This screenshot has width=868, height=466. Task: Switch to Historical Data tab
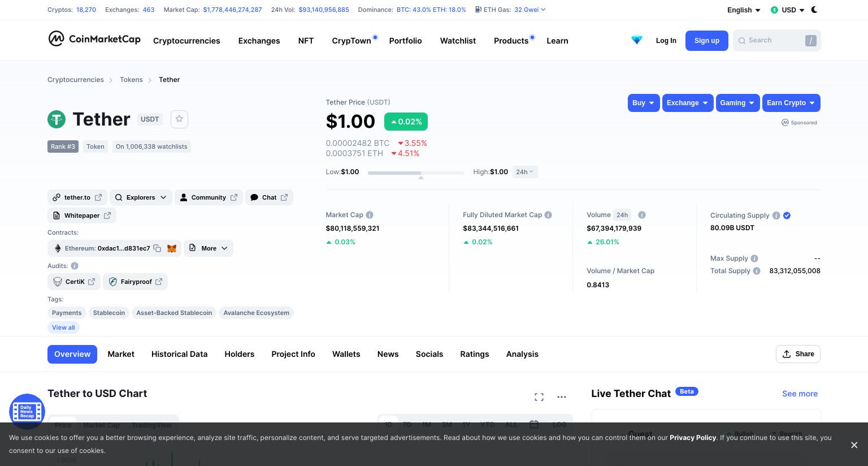(179, 354)
